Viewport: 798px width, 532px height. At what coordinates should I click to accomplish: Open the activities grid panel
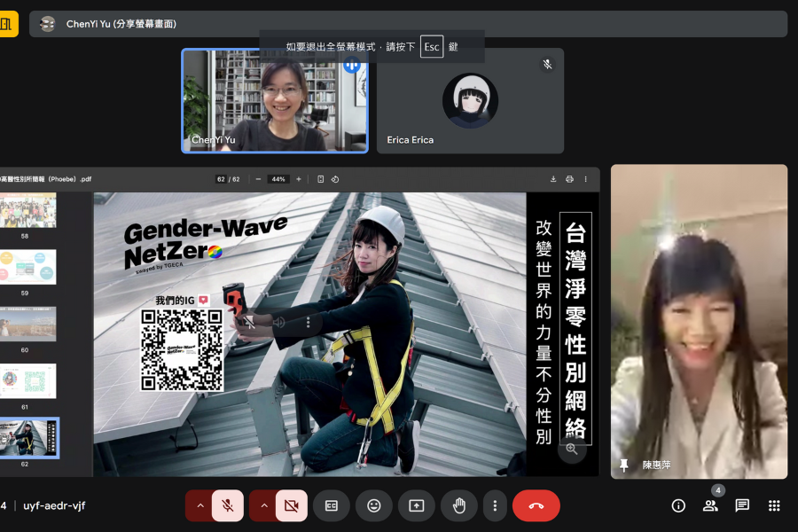click(x=774, y=505)
